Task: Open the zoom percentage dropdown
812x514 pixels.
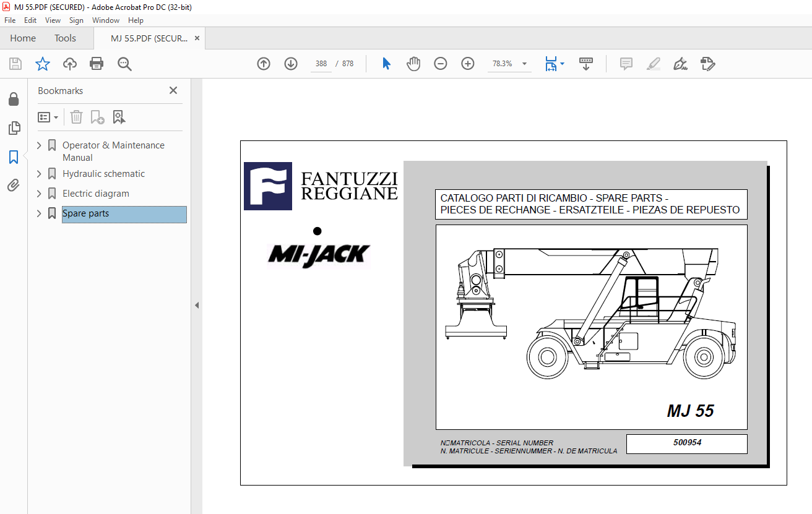Action: (525, 64)
